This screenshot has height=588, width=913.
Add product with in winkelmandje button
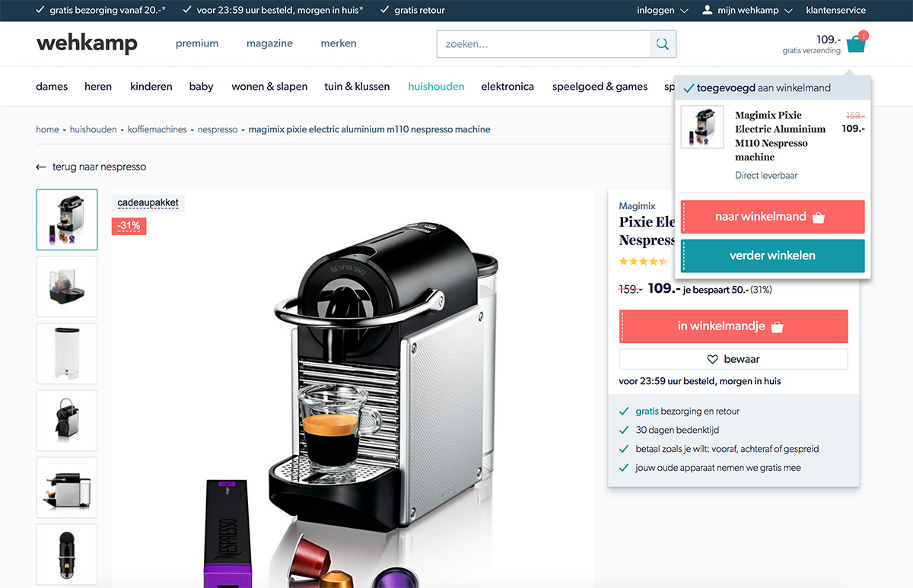click(733, 326)
